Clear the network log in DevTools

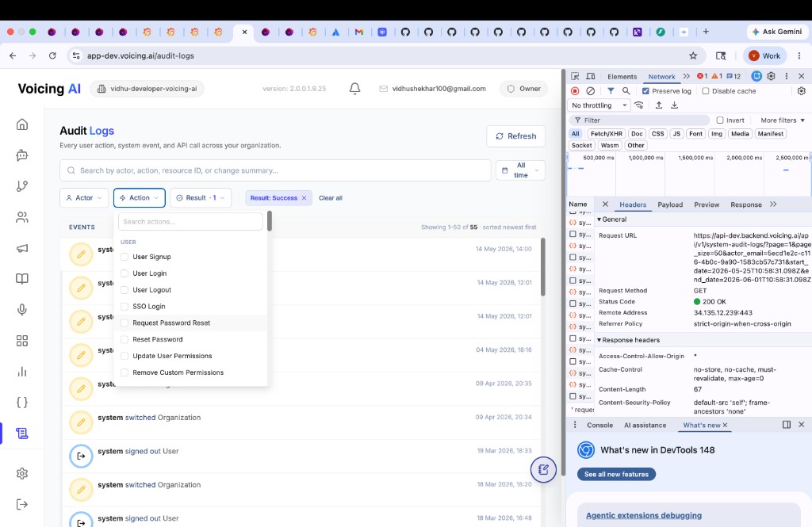590,90
